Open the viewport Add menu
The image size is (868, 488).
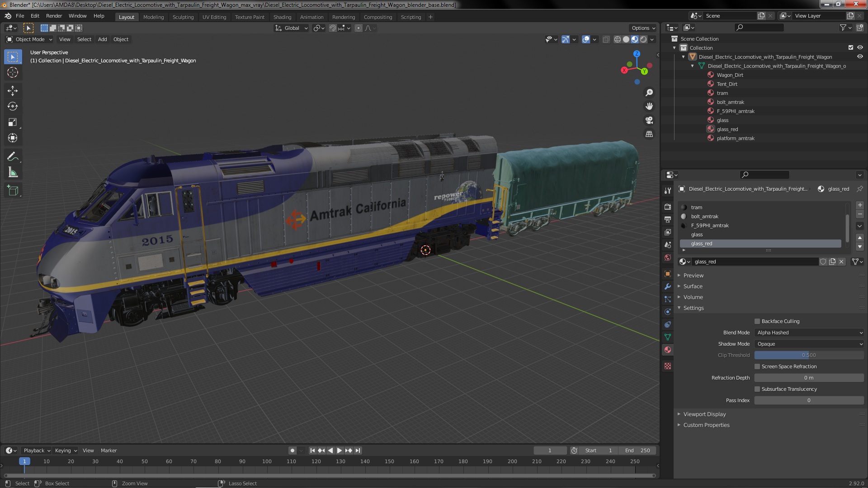click(103, 39)
